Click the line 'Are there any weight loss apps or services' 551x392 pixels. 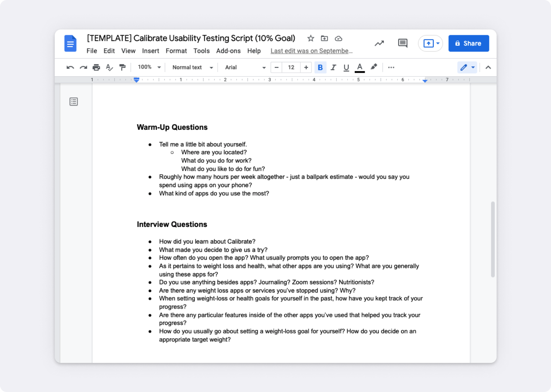pos(258,291)
